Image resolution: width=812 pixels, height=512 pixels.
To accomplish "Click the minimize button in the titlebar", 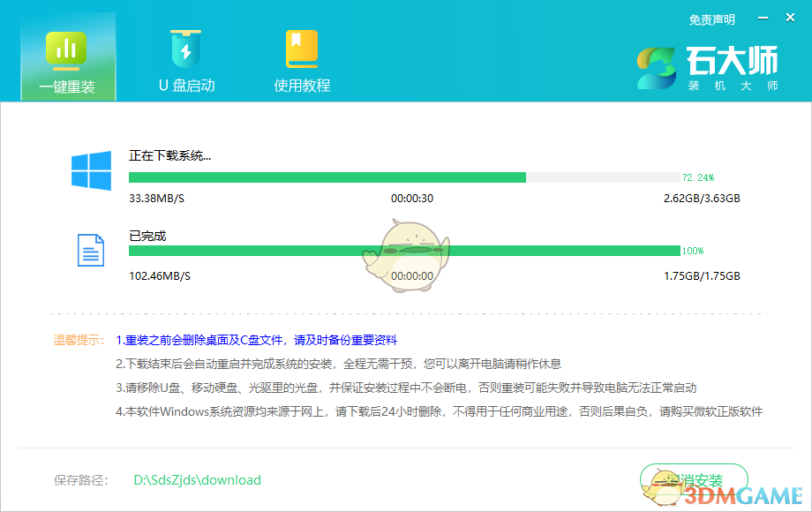I will coord(761,17).
